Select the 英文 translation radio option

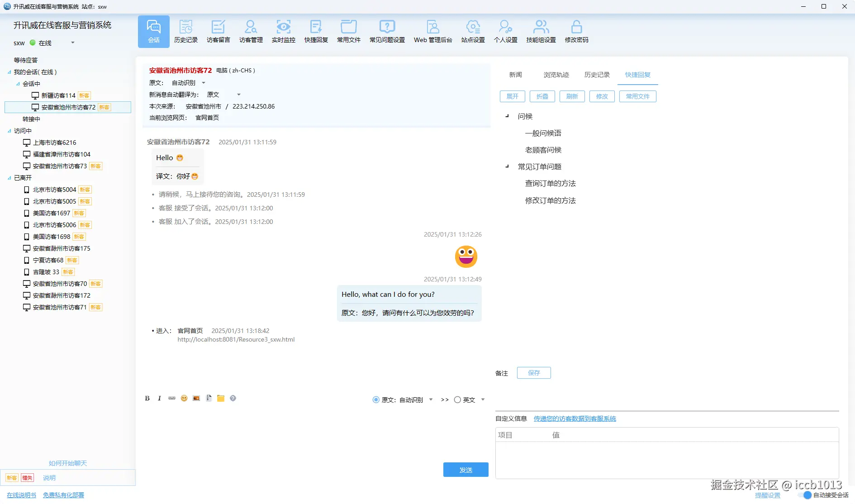(457, 399)
